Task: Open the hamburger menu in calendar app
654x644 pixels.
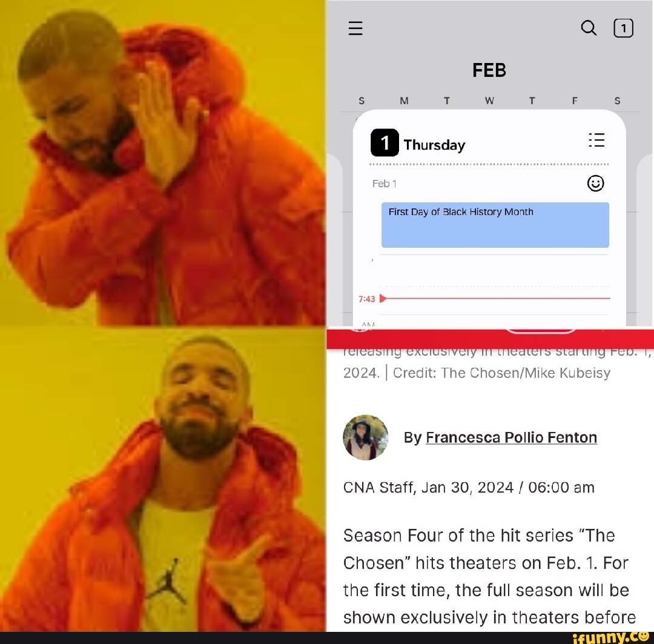Action: pyautogui.click(x=355, y=28)
